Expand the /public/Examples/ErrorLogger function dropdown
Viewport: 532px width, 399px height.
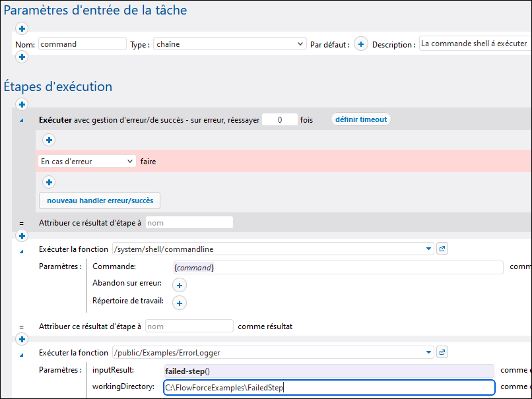pos(430,352)
